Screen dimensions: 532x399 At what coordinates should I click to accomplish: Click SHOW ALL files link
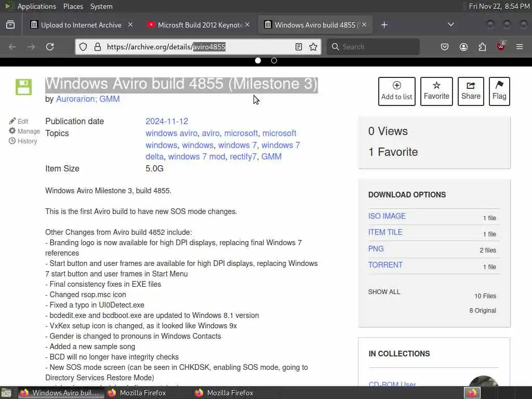tap(384, 292)
